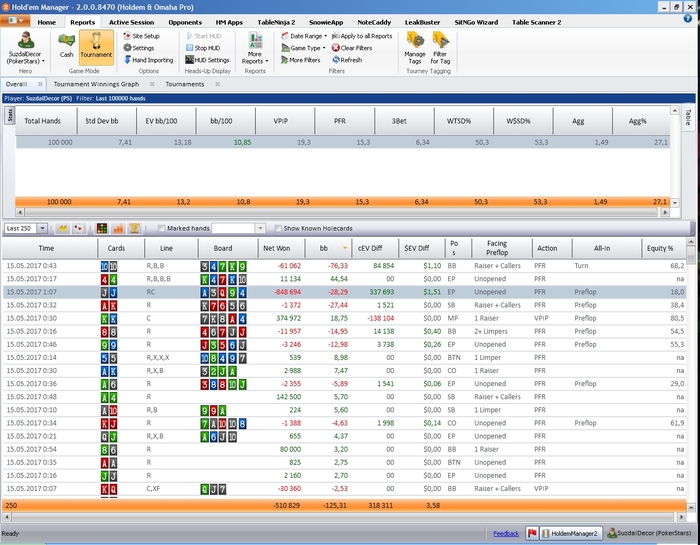The image size is (700, 545).
Task: Click stats grid horizontal scrollbar
Action: coord(342,212)
